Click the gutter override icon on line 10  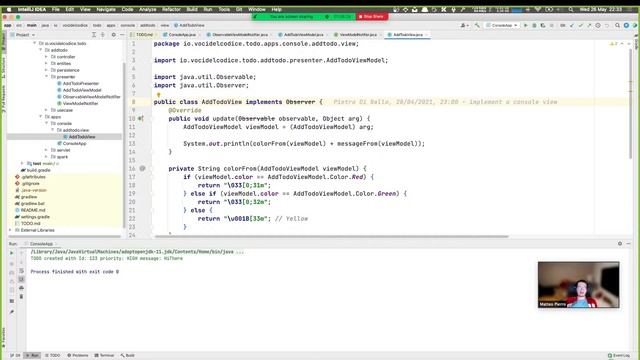tap(140, 118)
